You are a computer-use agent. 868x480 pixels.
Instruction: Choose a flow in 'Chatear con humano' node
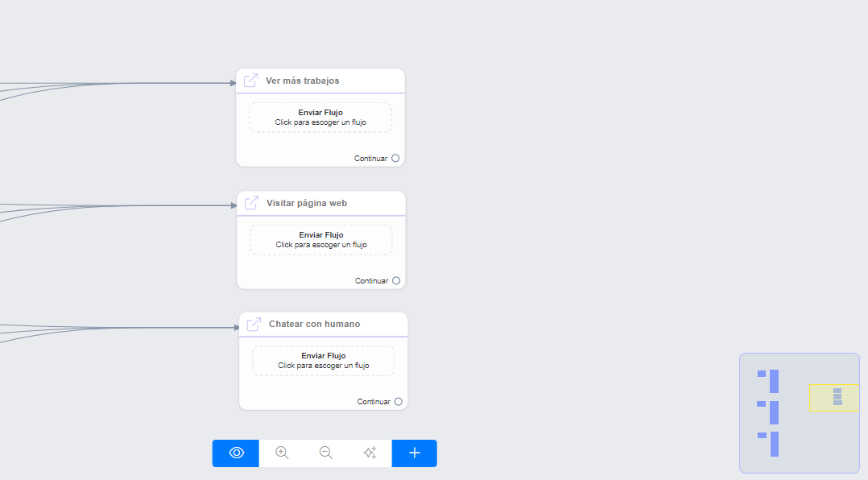coord(324,361)
